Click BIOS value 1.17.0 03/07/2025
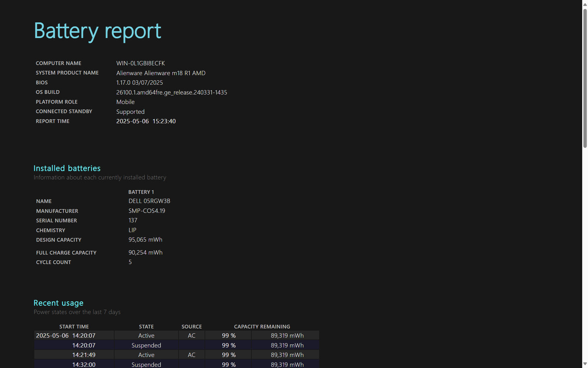Screen dimensions: 588x368 click(x=139, y=82)
